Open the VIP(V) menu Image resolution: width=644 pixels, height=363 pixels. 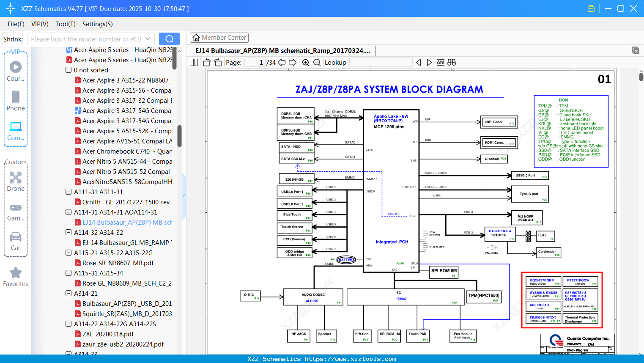tap(40, 24)
